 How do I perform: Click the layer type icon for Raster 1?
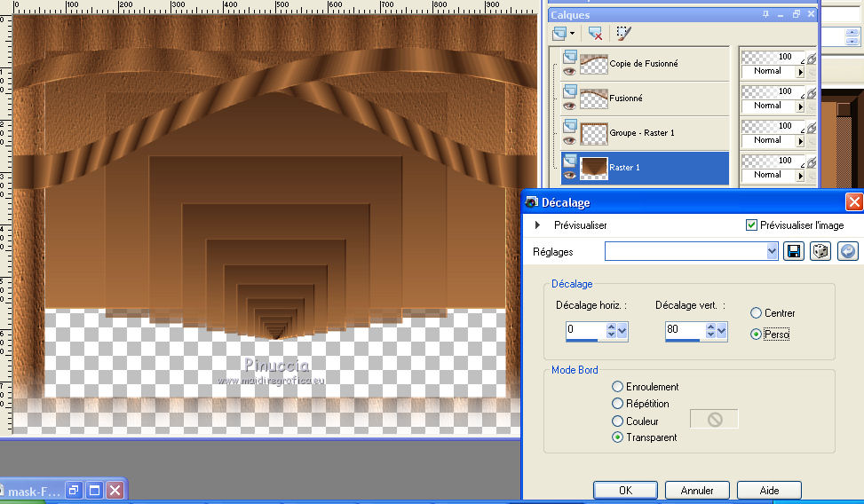[x=570, y=160]
